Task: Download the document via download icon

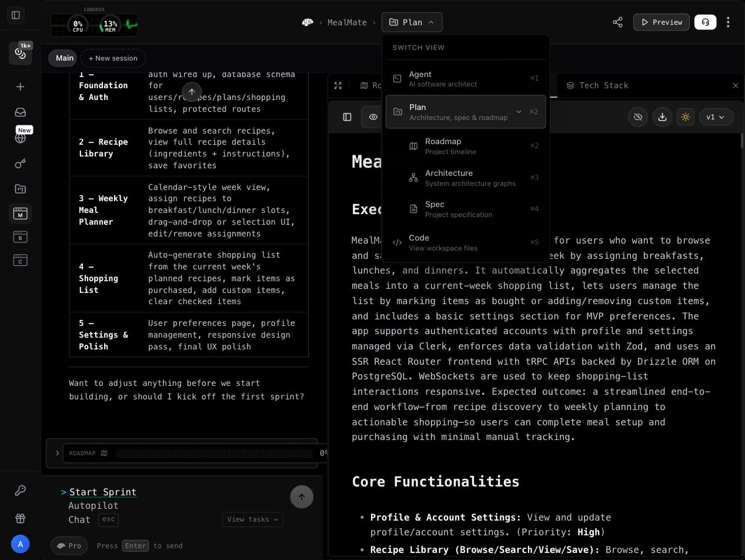Action: 662,117
